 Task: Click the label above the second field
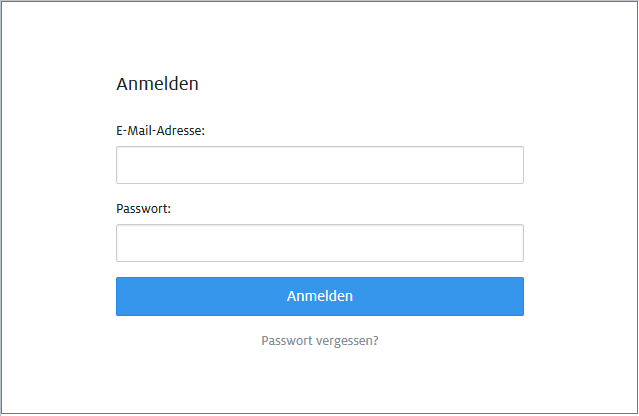[x=144, y=208]
